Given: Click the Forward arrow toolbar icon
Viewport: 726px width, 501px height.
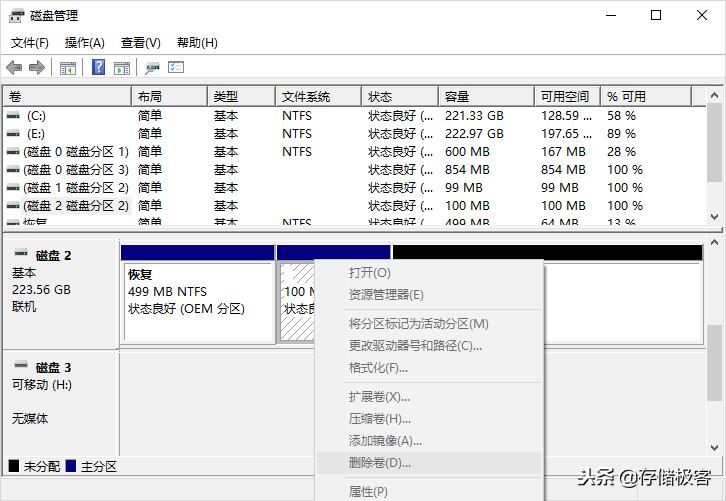Looking at the screenshot, I should (37, 68).
